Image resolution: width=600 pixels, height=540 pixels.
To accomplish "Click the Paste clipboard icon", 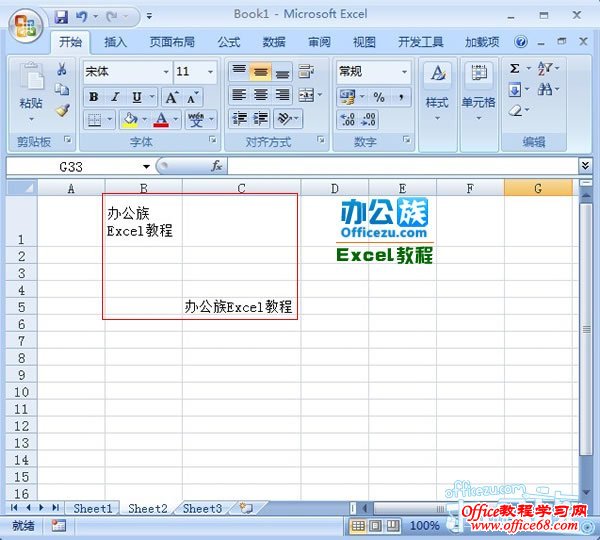I will (31, 78).
